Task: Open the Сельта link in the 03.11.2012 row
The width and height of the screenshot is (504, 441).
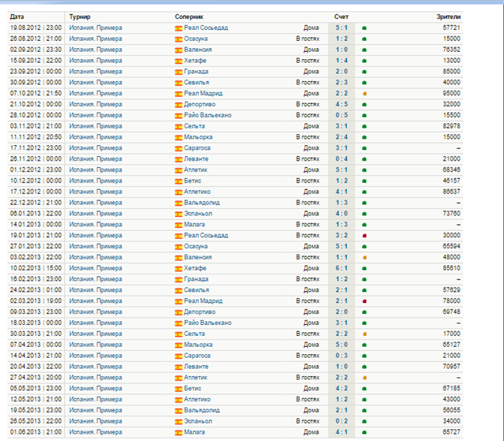Action: pyautogui.click(x=194, y=126)
